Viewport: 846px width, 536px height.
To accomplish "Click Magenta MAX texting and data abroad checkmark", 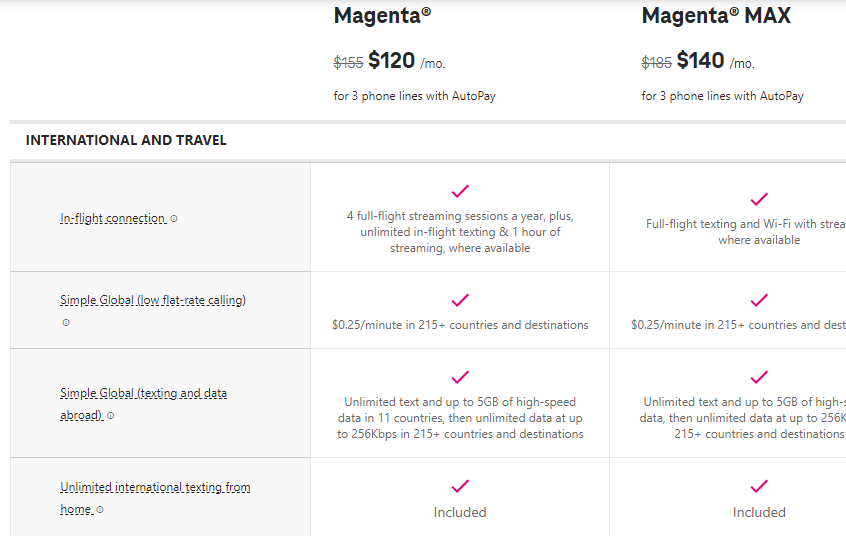I will click(759, 377).
